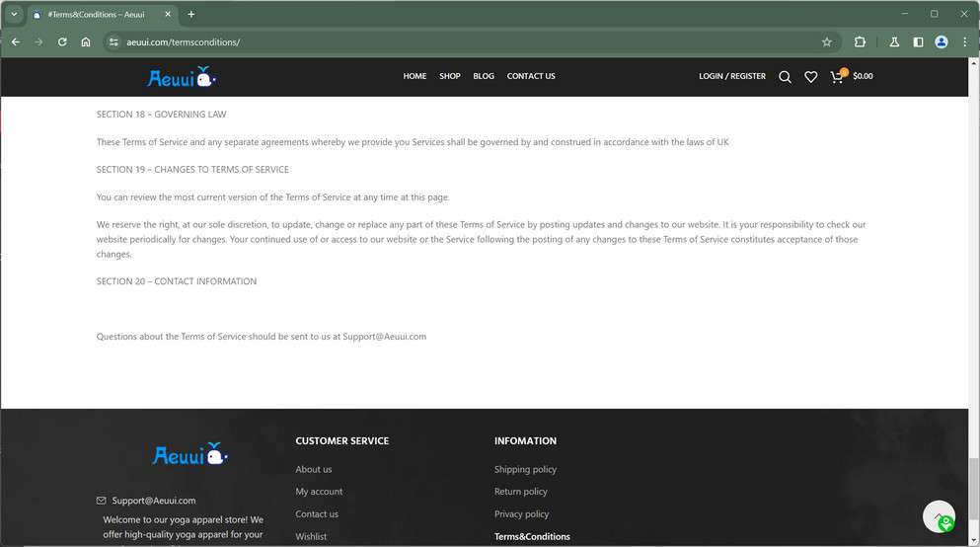Open the tab search dropdown arrow
The width and height of the screenshot is (980, 547).
point(14,14)
